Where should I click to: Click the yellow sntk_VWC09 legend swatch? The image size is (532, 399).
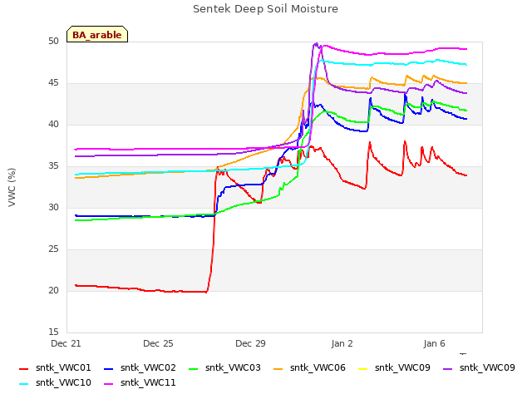pos(362,369)
